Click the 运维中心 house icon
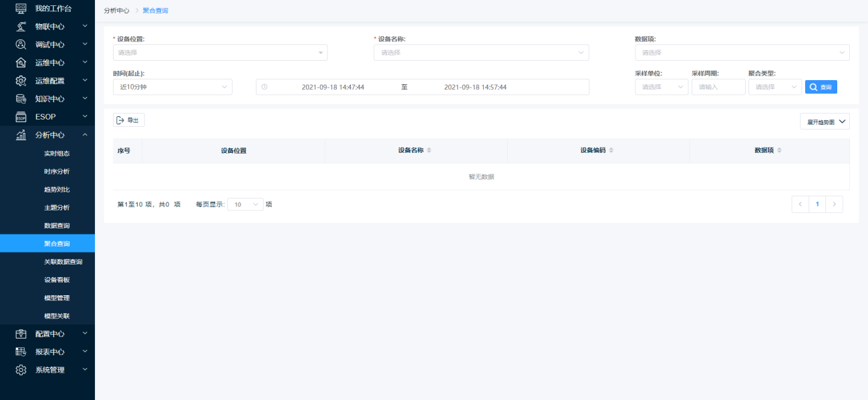The width and height of the screenshot is (868, 400). coord(21,63)
